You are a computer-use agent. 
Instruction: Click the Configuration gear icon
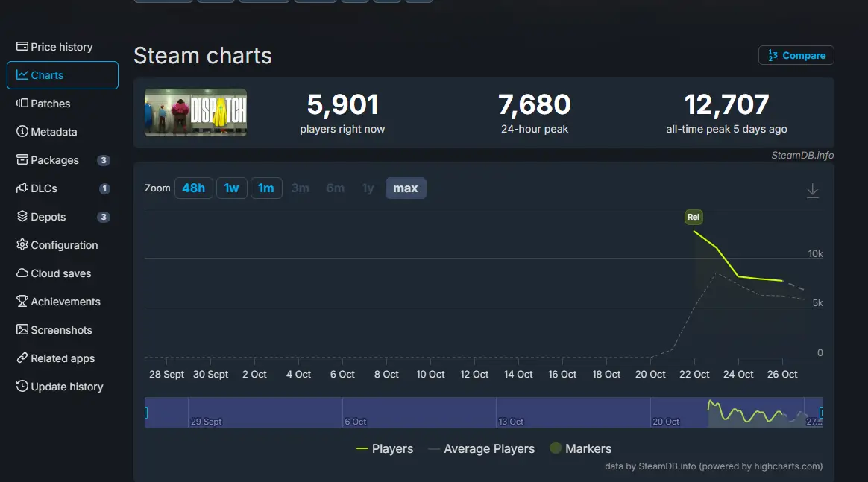click(22, 245)
